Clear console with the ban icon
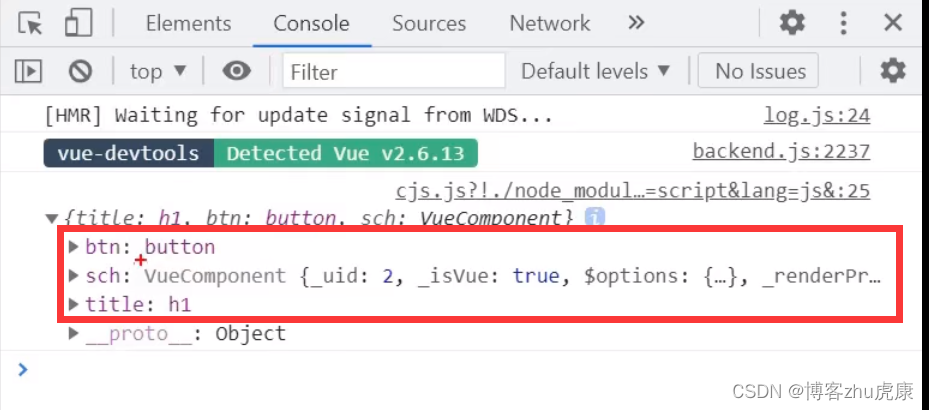 (x=80, y=72)
